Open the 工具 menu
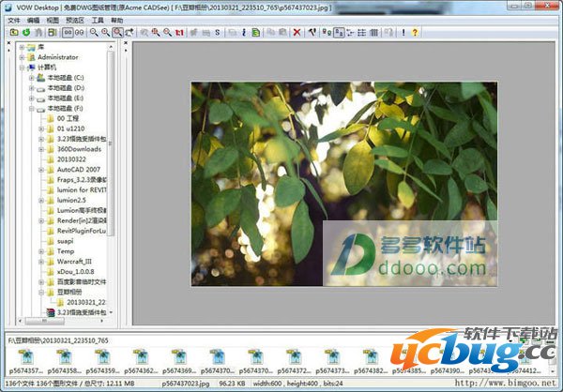Image resolution: width=563 pixels, height=392 pixels. point(98,19)
